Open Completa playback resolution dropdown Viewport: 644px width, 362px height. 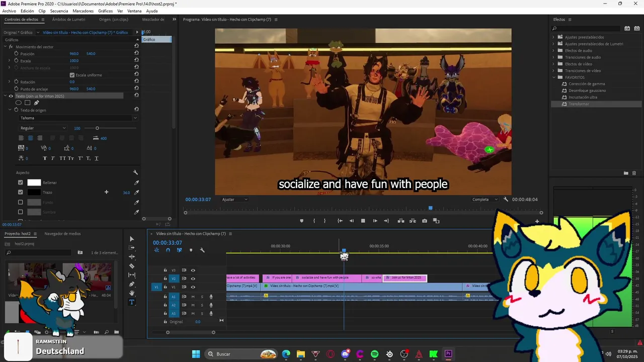(x=485, y=199)
